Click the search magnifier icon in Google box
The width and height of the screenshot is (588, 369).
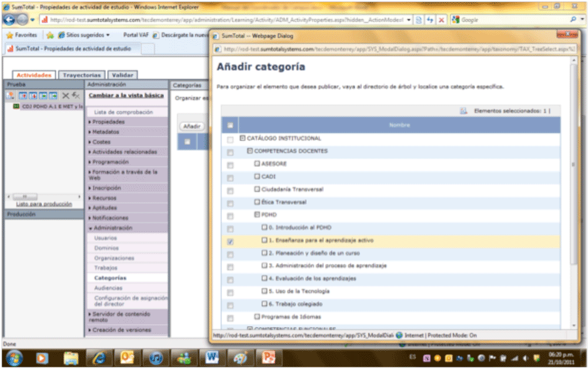coord(573,19)
